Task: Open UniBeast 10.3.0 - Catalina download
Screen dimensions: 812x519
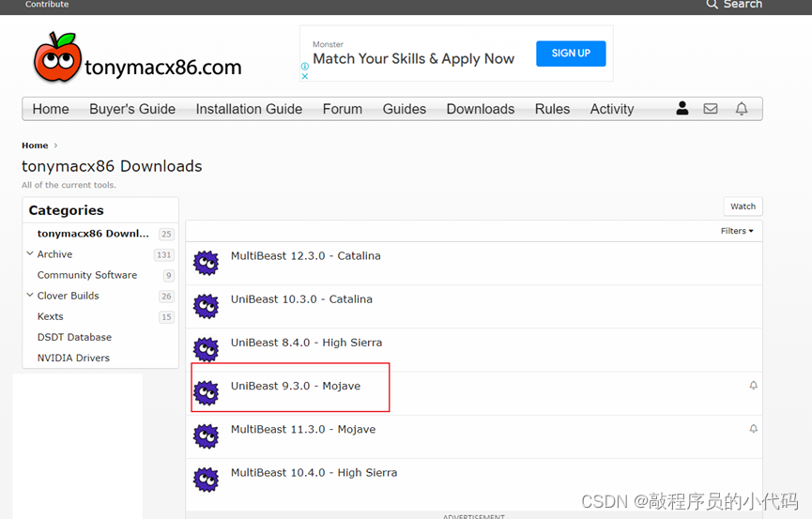Action: click(301, 299)
